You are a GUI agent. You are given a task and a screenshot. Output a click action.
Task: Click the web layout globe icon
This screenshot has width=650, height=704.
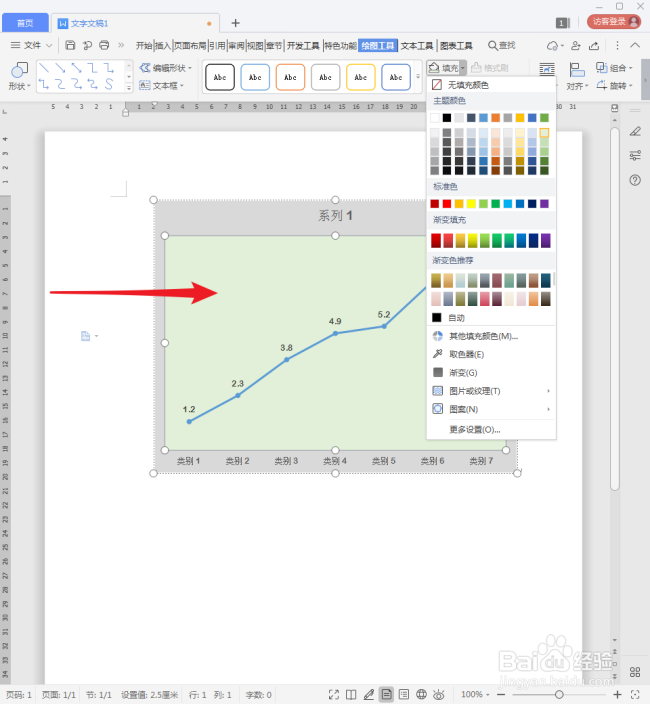coord(421,695)
